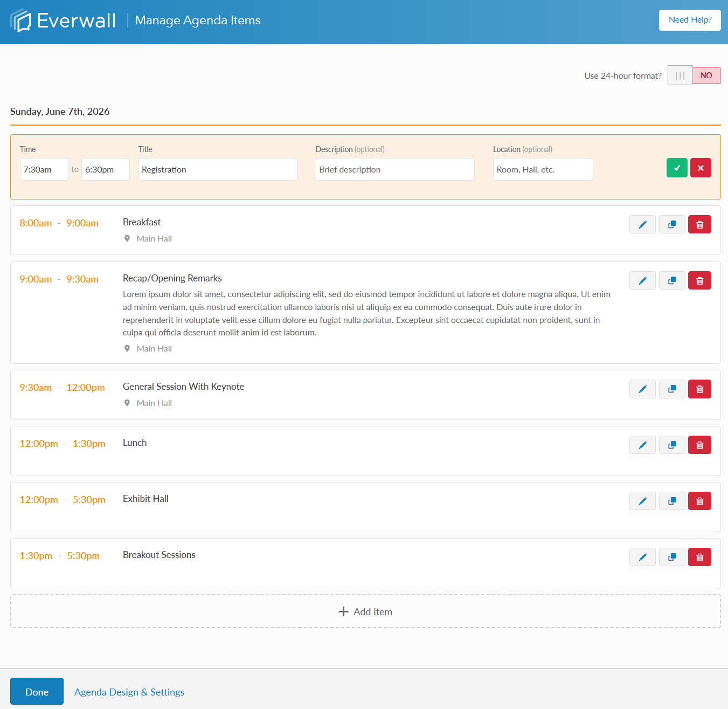Delete the Exhibit Hall item
728x709 pixels.
point(699,501)
